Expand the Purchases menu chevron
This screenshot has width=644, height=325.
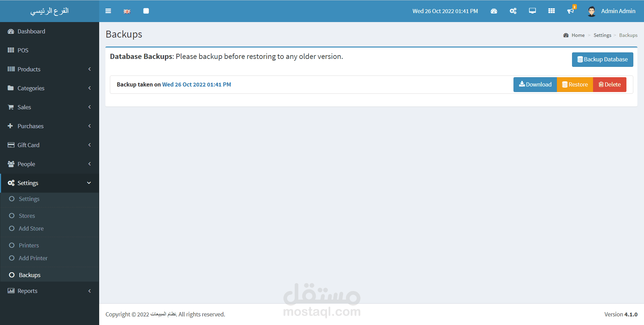click(x=90, y=126)
